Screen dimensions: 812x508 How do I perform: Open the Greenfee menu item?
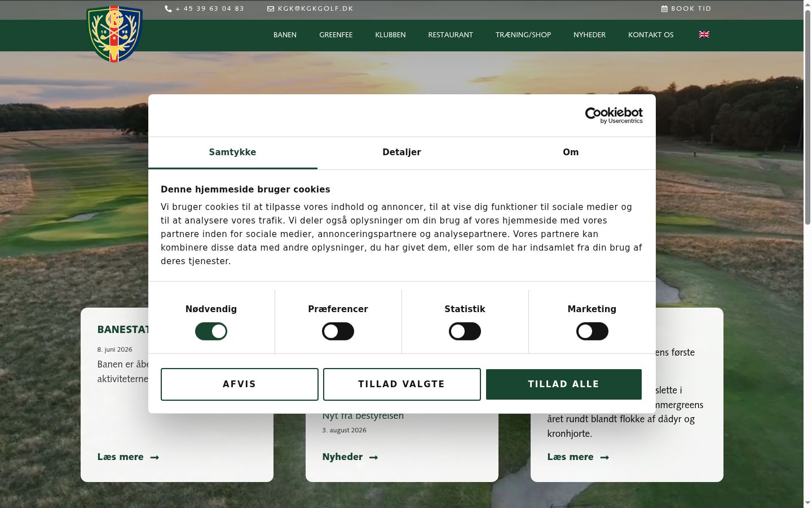click(336, 35)
